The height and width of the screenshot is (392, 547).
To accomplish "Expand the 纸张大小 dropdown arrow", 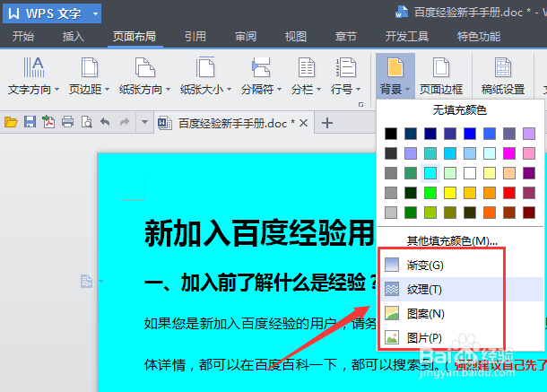I will pyautogui.click(x=230, y=90).
